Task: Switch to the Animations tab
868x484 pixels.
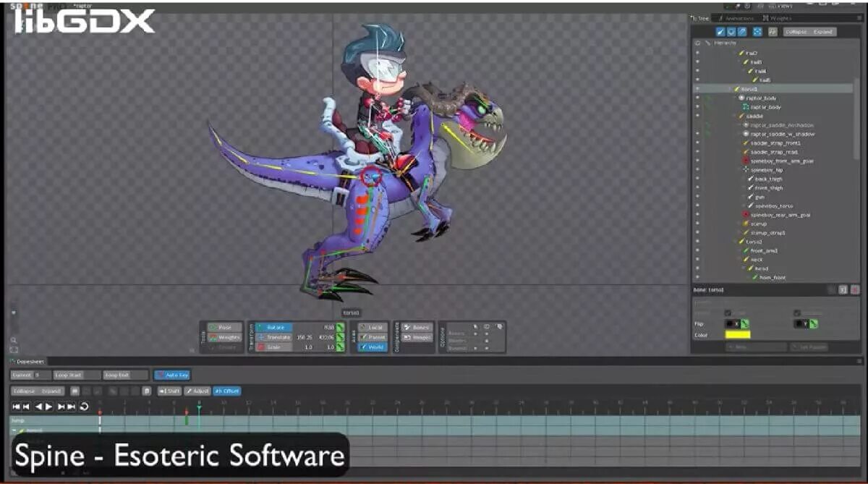Action: click(736, 18)
